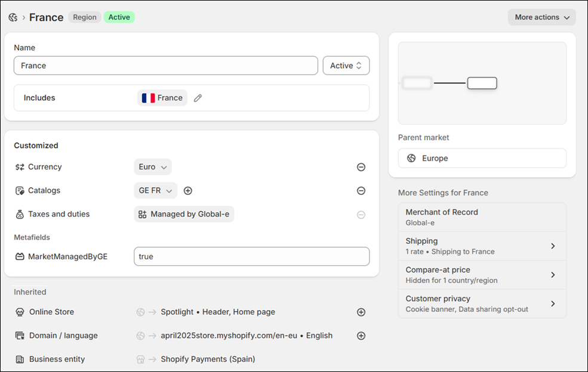Expand the GE FR catalog dropdown
The width and height of the screenshot is (588, 372).
[155, 191]
